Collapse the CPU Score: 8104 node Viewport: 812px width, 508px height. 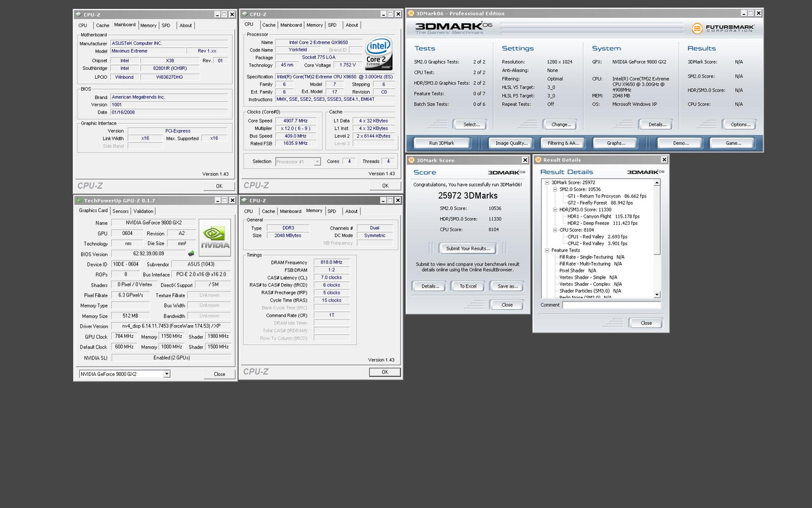(554, 230)
